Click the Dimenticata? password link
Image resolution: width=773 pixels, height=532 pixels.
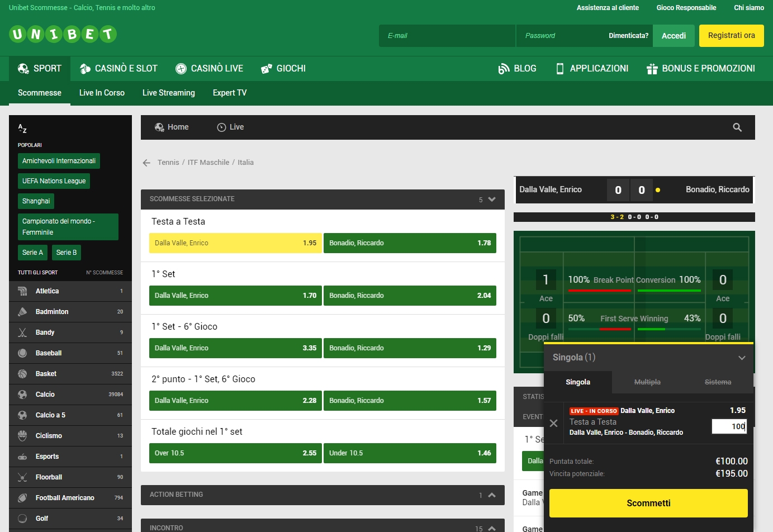(x=628, y=35)
